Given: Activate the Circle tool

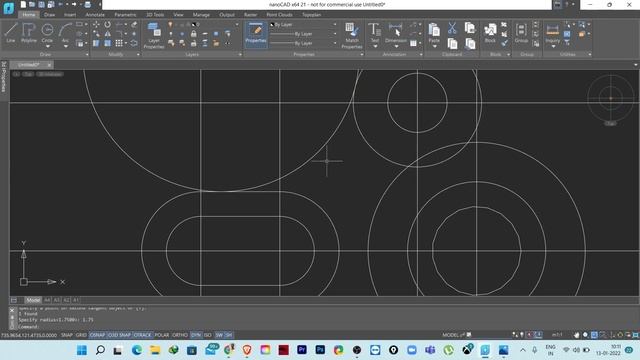Looking at the screenshot, I should pyautogui.click(x=47, y=33).
